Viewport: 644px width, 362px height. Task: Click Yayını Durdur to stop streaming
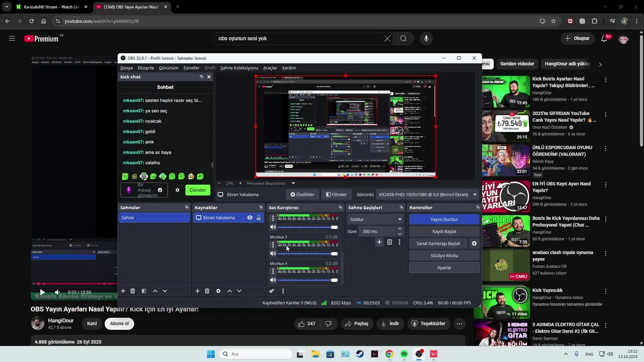coord(444,219)
